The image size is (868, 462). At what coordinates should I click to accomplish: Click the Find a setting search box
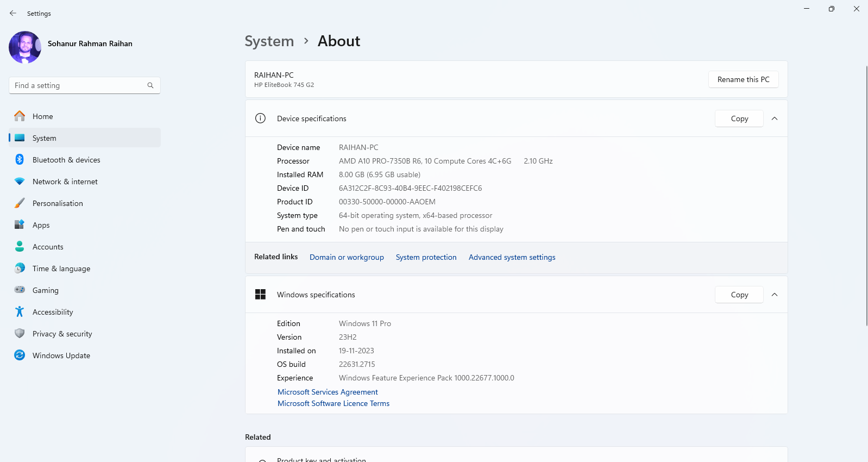tap(79, 85)
